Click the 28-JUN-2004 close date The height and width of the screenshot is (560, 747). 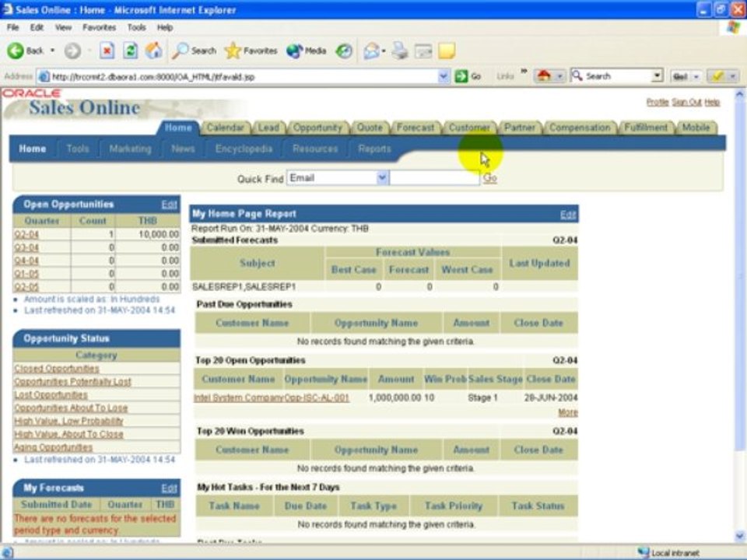point(551,397)
